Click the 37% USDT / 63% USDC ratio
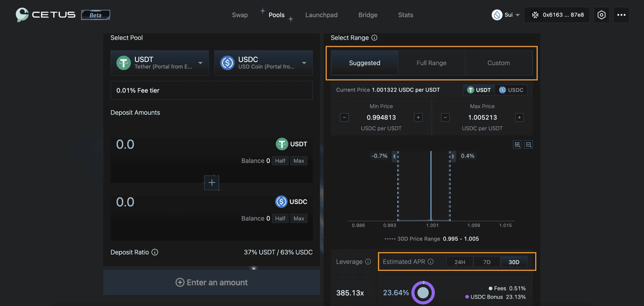The image size is (644, 306). (278, 252)
